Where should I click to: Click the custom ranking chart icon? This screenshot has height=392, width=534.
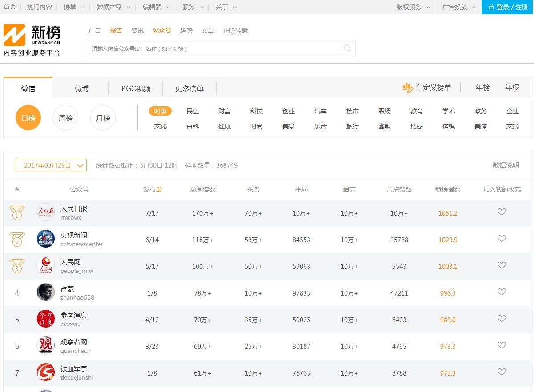point(408,88)
